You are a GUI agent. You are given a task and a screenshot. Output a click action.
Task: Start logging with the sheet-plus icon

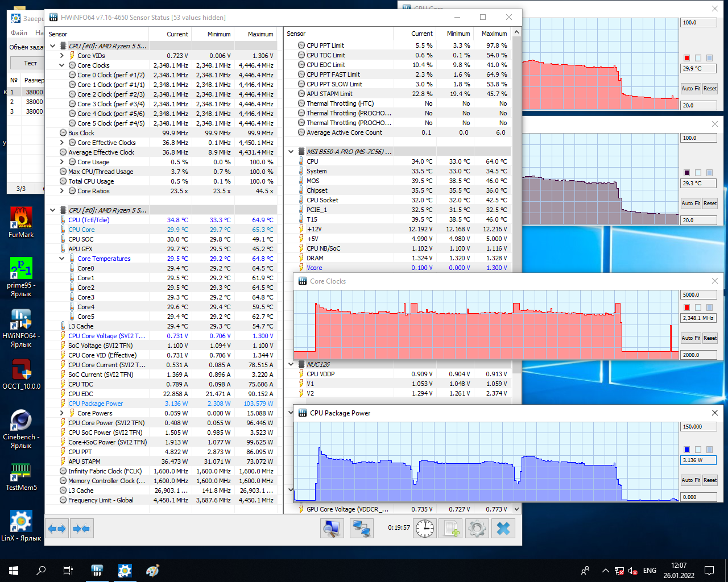pyautogui.click(x=452, y=529)
